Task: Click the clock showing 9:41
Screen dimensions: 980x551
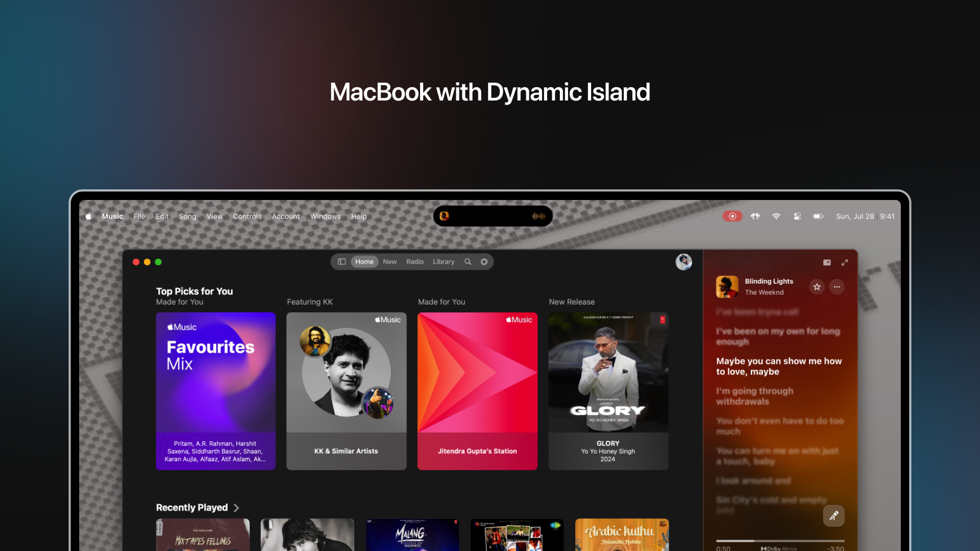Action: 887,216
